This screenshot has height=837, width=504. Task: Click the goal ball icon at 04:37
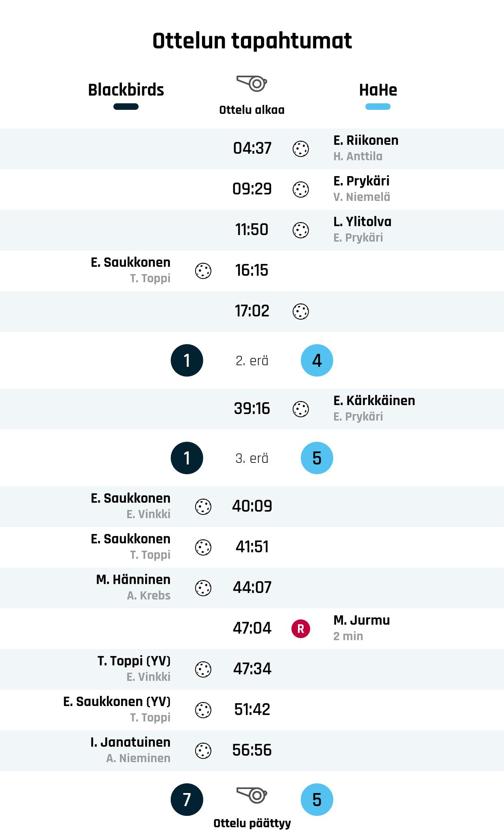point(301,149)
